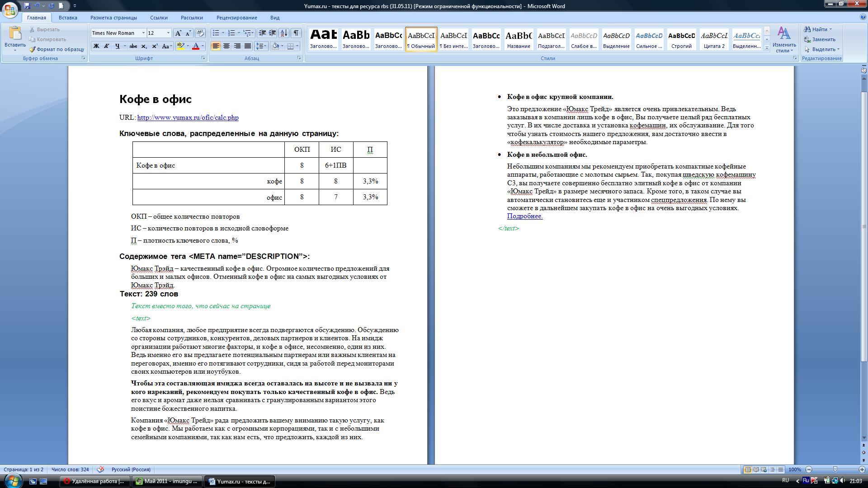Click the Format Painter brush icon
This screenshot has width=868, height=488.
[33, 49]
